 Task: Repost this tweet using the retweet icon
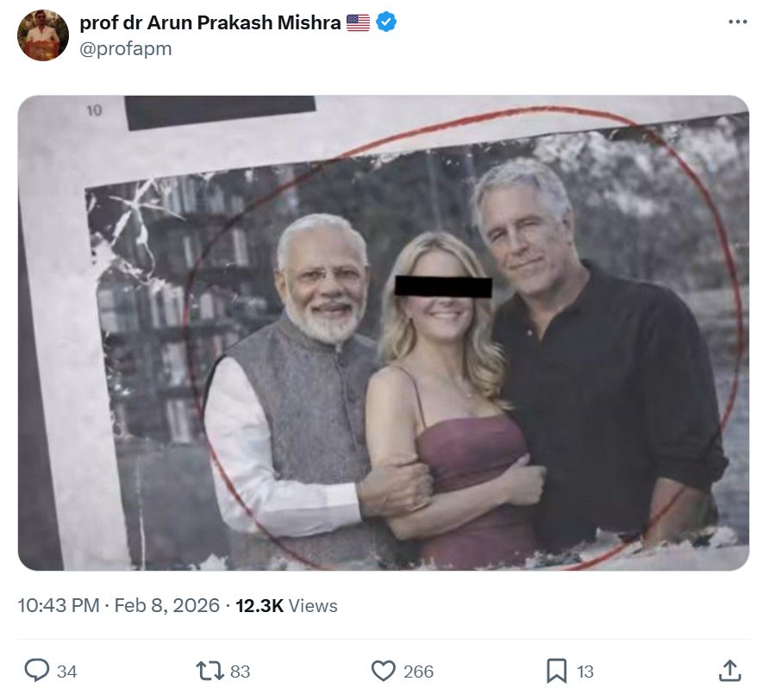(208, 670)
